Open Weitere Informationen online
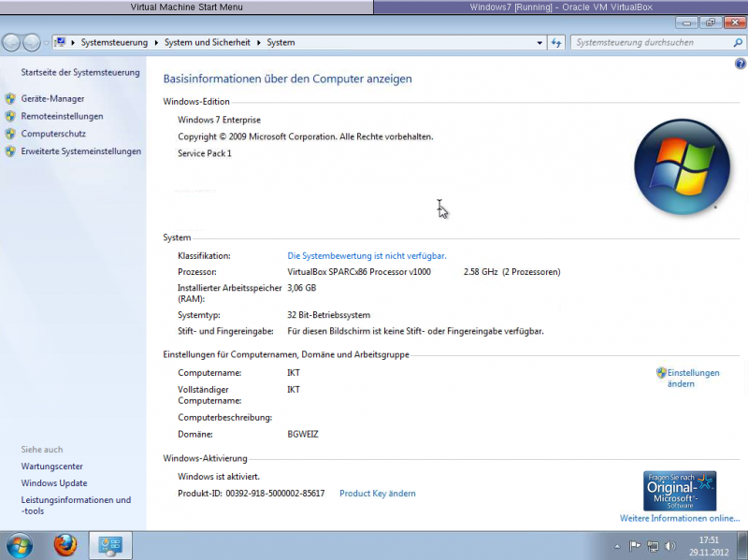The height and width of the screenshot is (560, 748). tap(680, 519)
